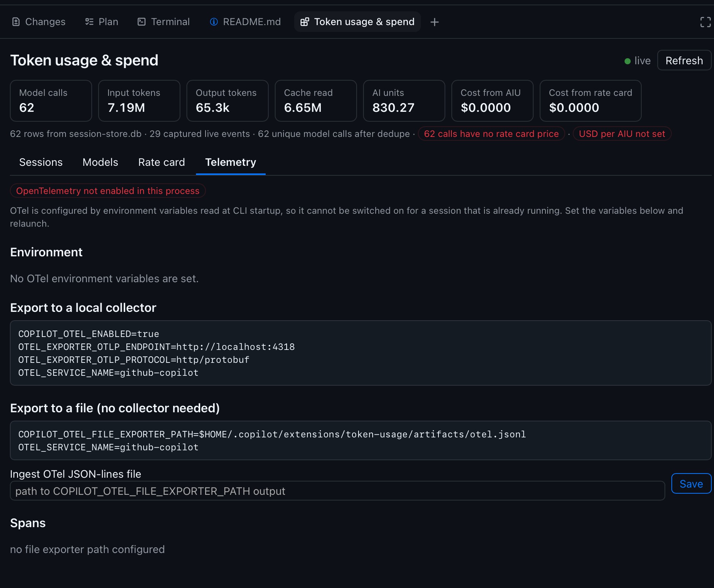Image resolution: width=714 pixels, height=588 pixels.
Task: Click the 'live' status label
Action: 642,61
